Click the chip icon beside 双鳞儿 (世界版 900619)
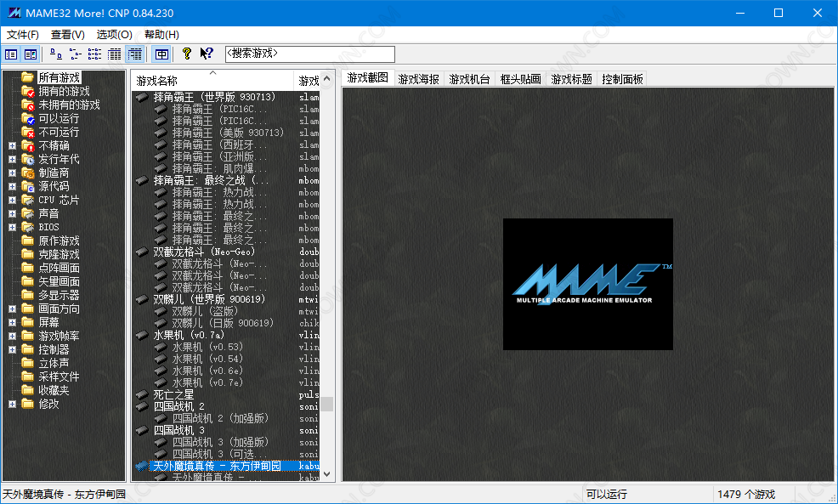838x504 pixels. pyautogui.click(x=142, y=299)
